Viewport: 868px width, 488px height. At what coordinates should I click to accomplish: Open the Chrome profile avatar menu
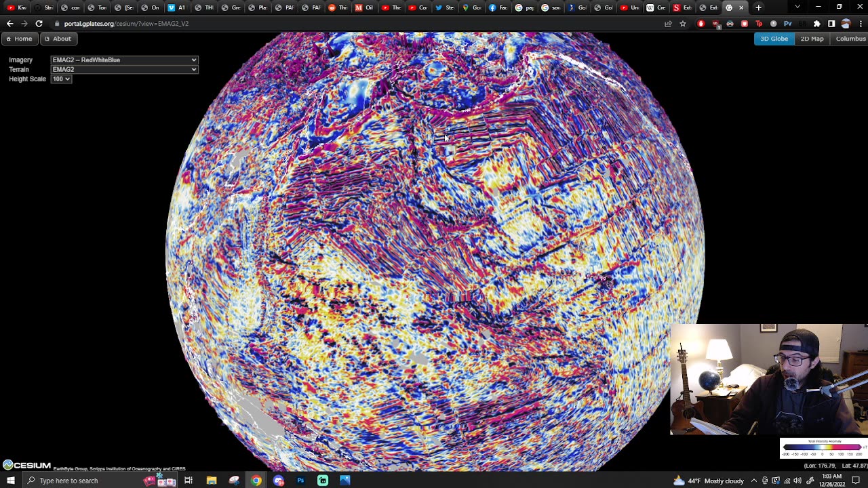[846, 24]
